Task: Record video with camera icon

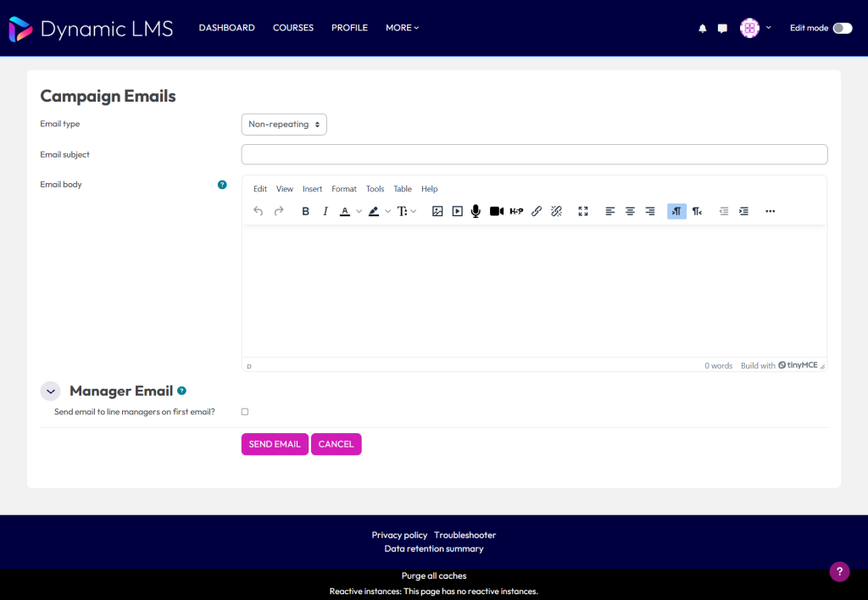Action: tap(497, 211)
